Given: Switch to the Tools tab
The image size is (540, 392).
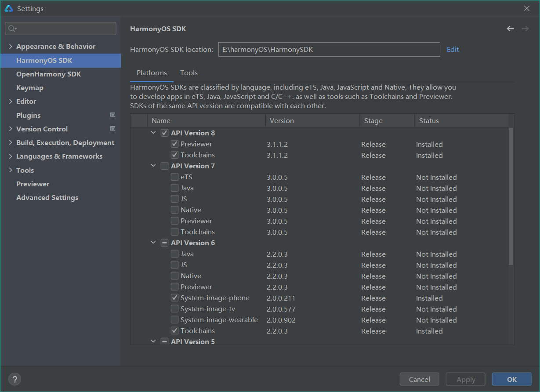Looking at the screenshot, I should (x=189, y=73).
